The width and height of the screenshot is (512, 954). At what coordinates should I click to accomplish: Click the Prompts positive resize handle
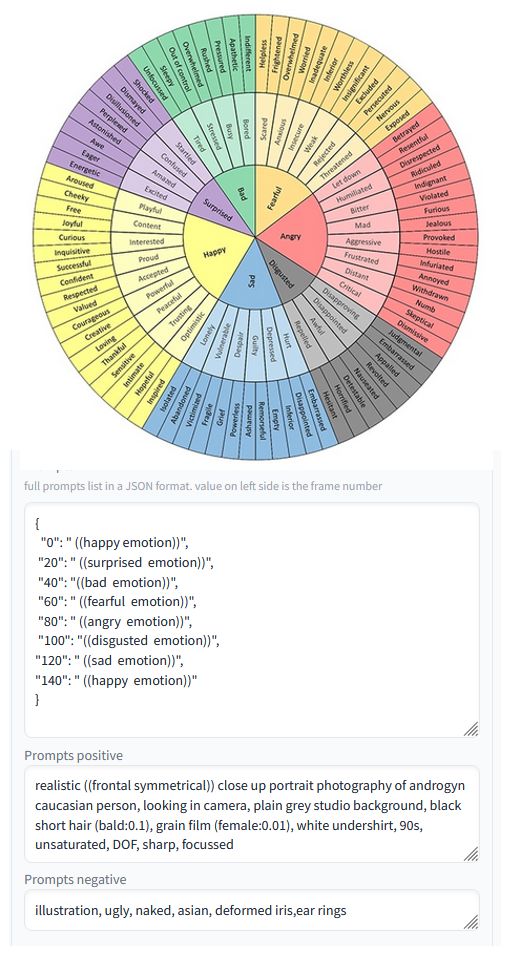pos(471,854)
